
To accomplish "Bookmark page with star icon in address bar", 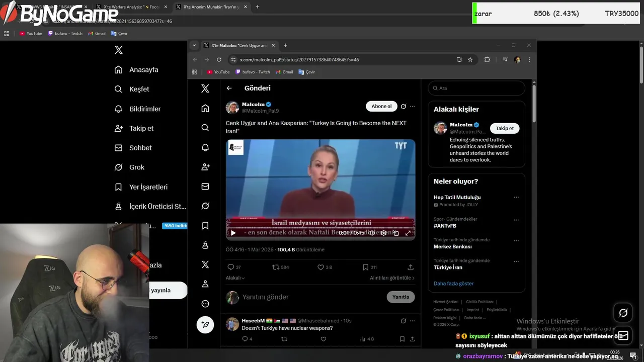I will click(x=470, y=59).
